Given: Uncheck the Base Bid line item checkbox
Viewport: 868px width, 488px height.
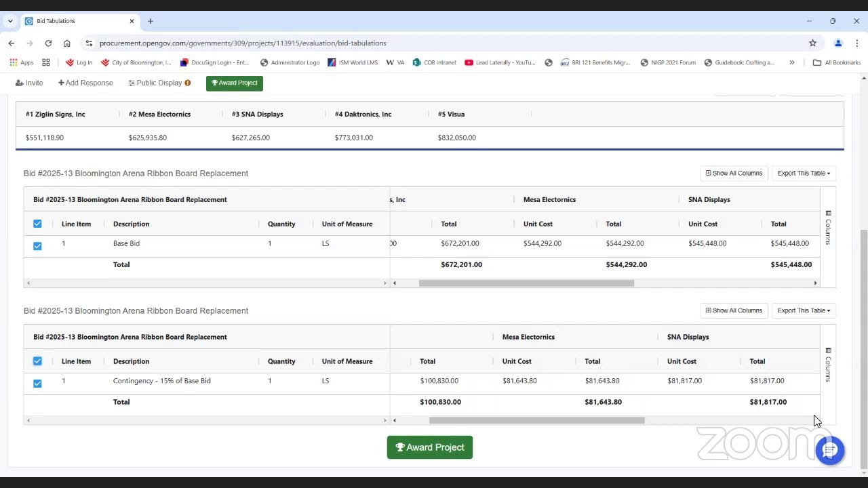Looking at the screenshot, I should pos(37,246).
